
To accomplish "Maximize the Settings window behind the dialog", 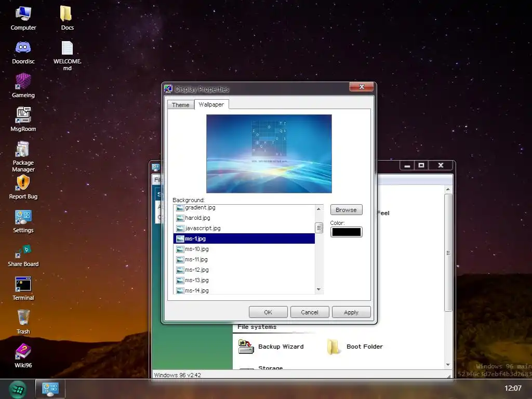I will point(421,165).
